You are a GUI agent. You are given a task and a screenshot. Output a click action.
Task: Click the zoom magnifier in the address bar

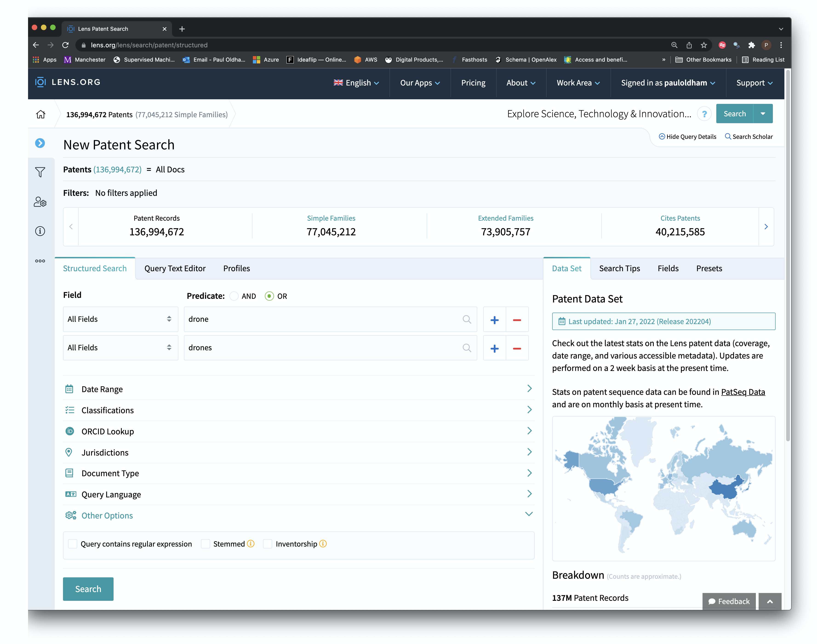(674, 45)
